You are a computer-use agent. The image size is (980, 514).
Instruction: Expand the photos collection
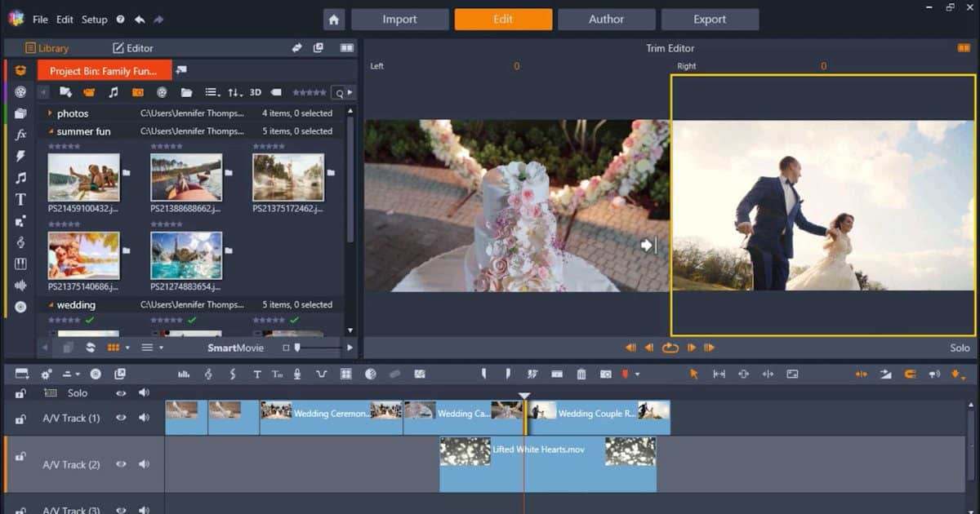pyautogui.click(x=47, y=113)
